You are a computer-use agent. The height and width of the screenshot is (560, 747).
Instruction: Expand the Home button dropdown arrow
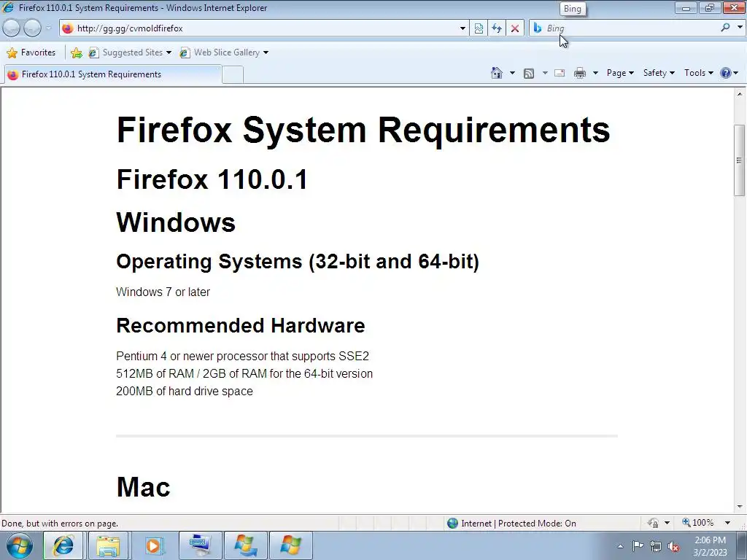point(512,73)
